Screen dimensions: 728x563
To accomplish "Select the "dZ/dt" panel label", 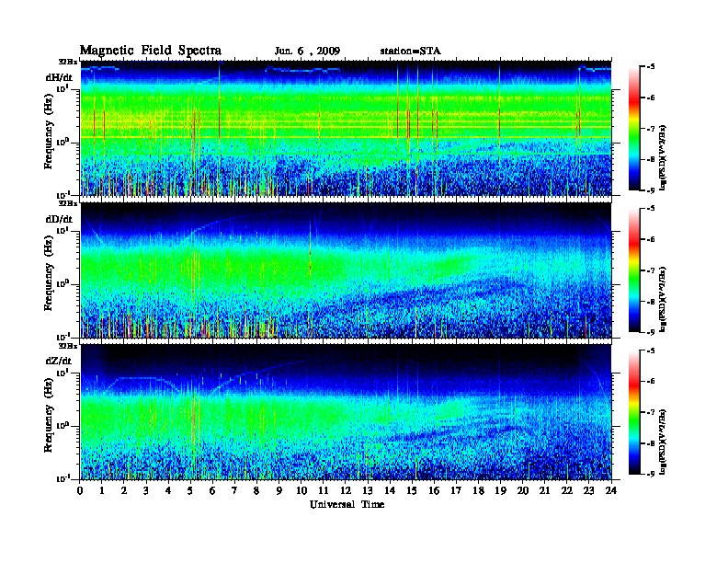I will coord(59,361).
